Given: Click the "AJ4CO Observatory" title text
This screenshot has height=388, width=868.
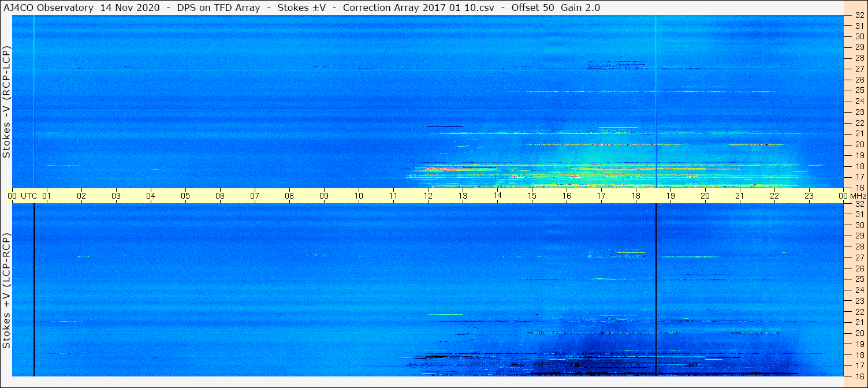Looking at the screenshot, I should coord(49,8).
